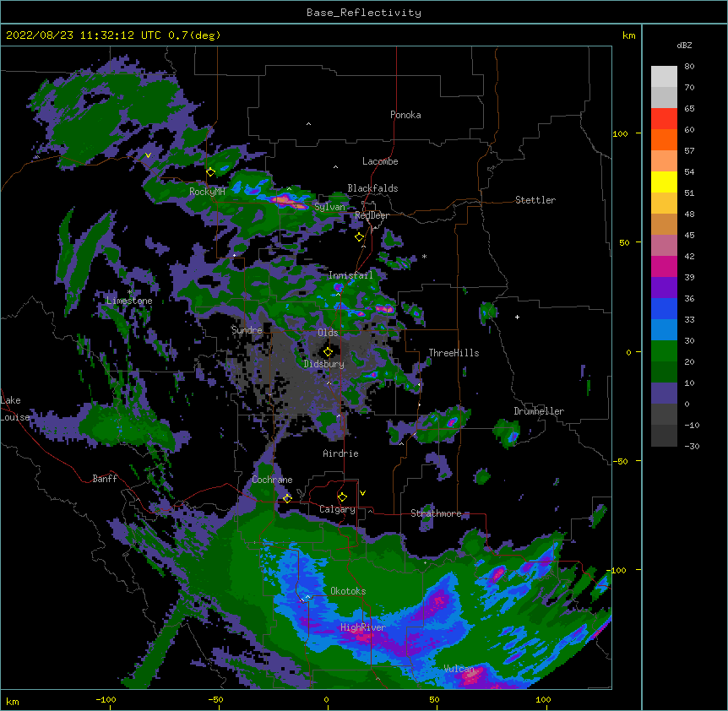
Task: Click the Lacombe city label
Action: pyautogui.click(x=380, y=161)
